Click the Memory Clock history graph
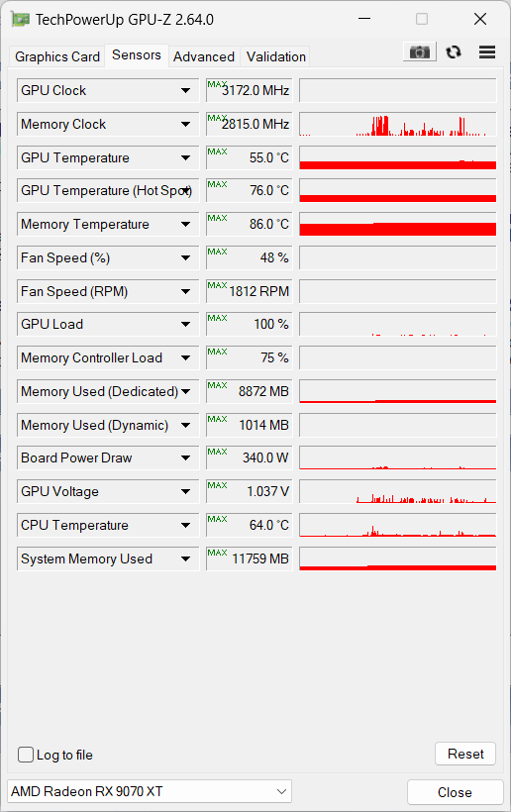 point(398,125)
